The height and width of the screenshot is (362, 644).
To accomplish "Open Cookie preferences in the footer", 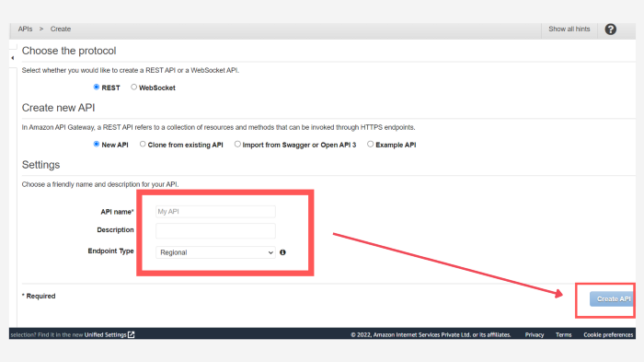I will pyautogui.click(x=608, y=335).
